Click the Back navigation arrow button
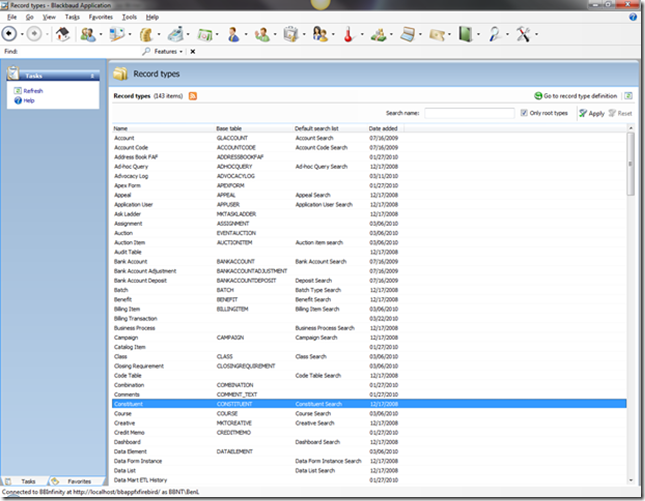Image resolution: width=645 pixels, height=501 pixels. pyautogui.click(x=10, y=33)
